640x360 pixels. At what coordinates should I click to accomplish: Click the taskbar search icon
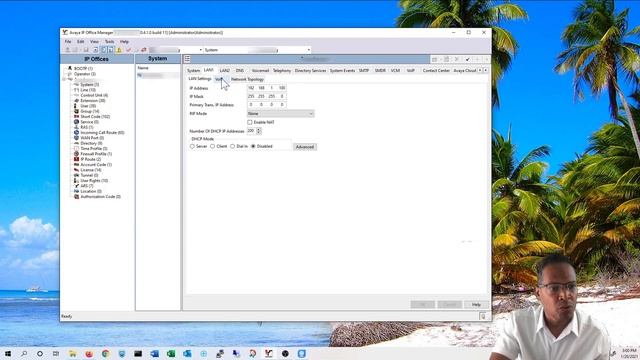pos(24,353)
